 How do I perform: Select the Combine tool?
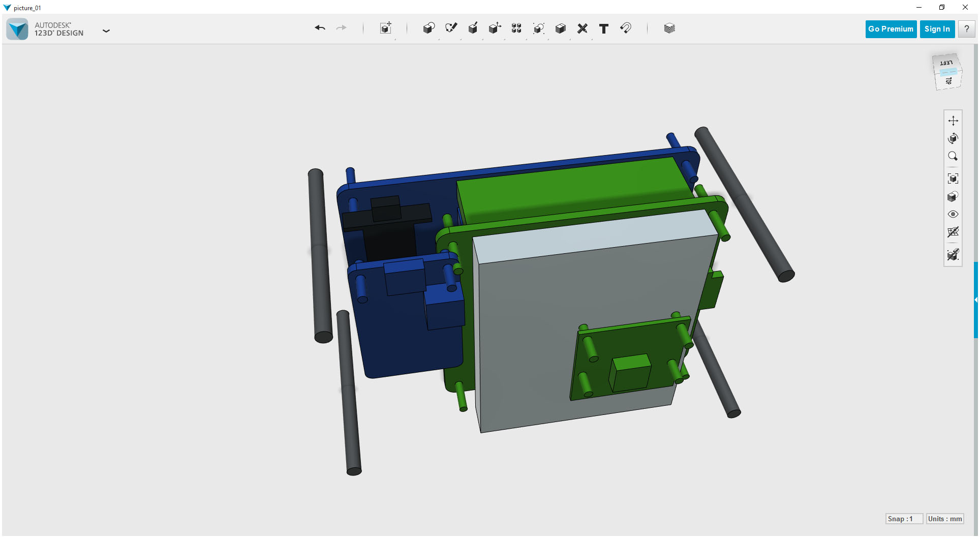click(x=560, y=28)
